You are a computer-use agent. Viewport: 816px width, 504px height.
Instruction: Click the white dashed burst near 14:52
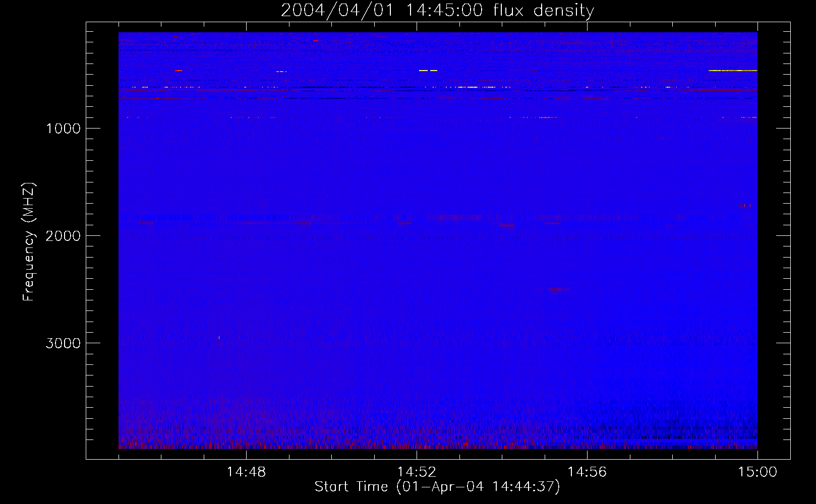pyautogui.click(x=428, y=71)
